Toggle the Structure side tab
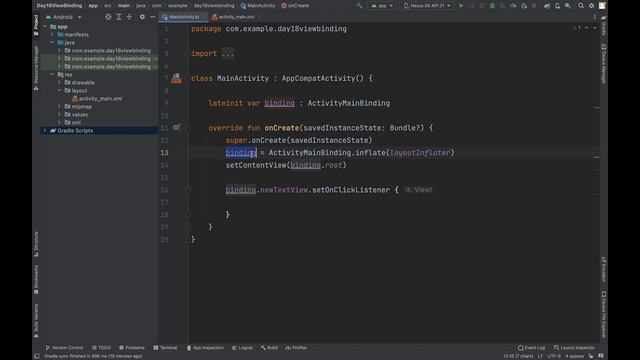The height and width of the screenshot is (360, 640). (x=36, y=244)
